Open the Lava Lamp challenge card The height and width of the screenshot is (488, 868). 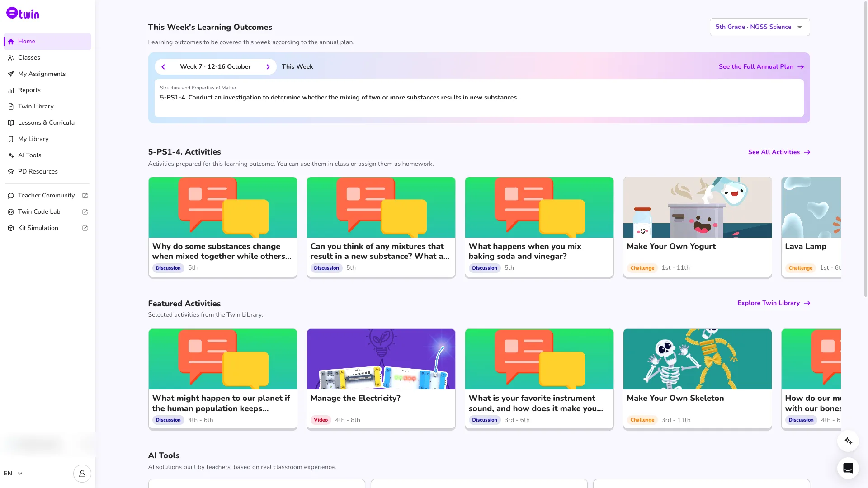(x=811, y=227)
